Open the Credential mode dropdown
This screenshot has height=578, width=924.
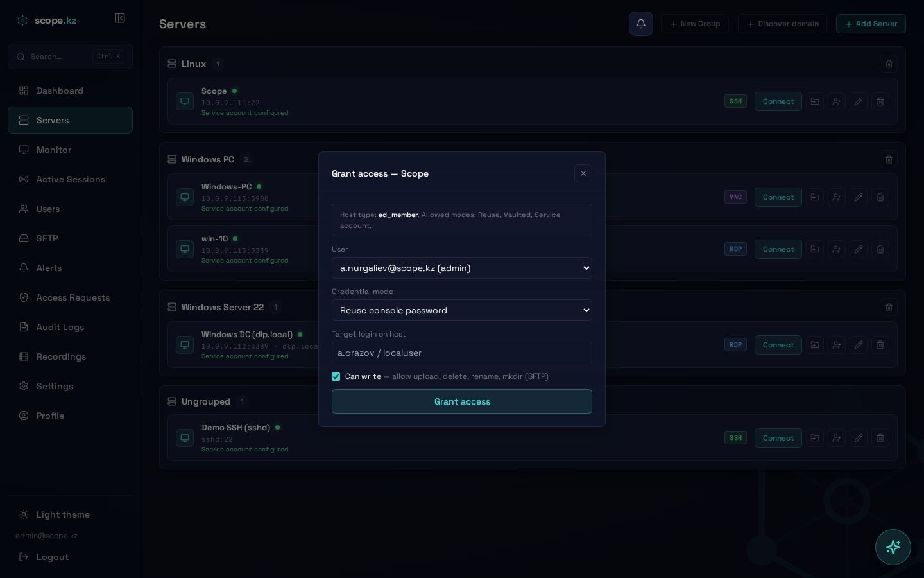tap(462, 310)
